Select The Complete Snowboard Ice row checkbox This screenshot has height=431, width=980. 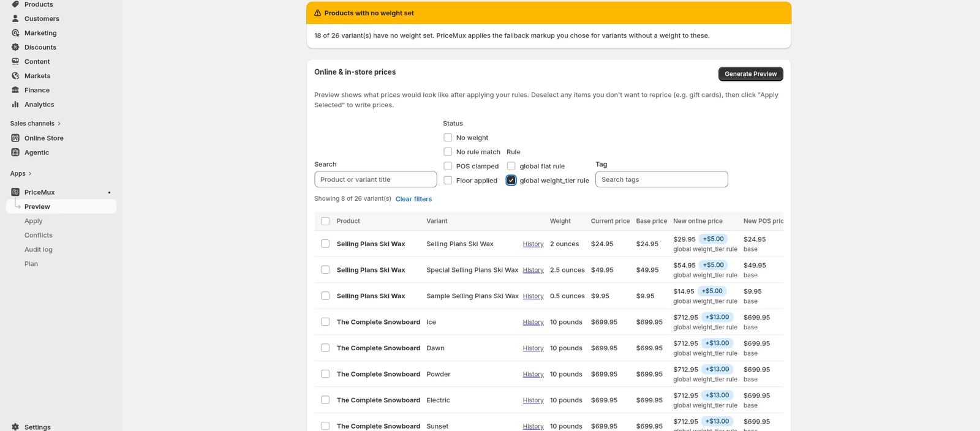click(325, 322)
